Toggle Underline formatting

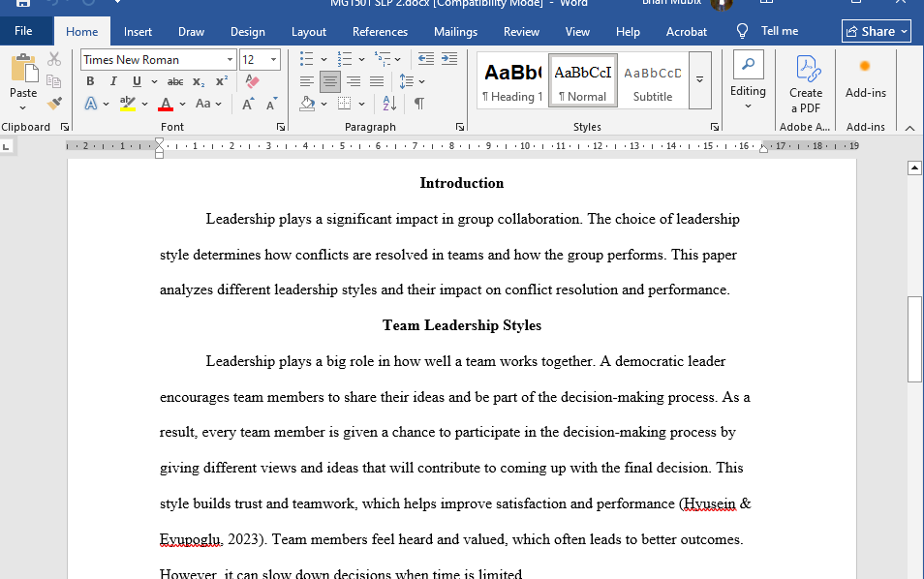point(137,81)
